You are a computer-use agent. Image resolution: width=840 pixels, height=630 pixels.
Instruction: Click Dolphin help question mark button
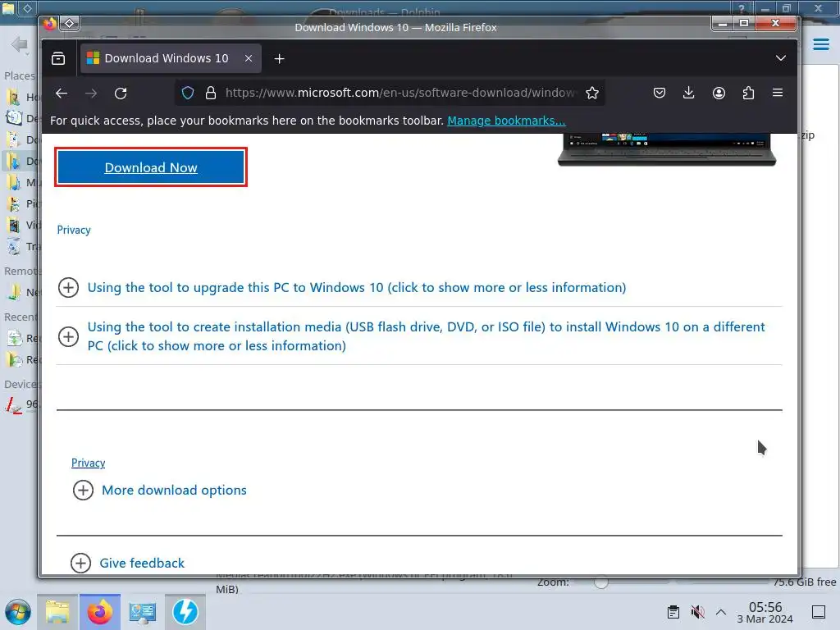click(742, 8)
